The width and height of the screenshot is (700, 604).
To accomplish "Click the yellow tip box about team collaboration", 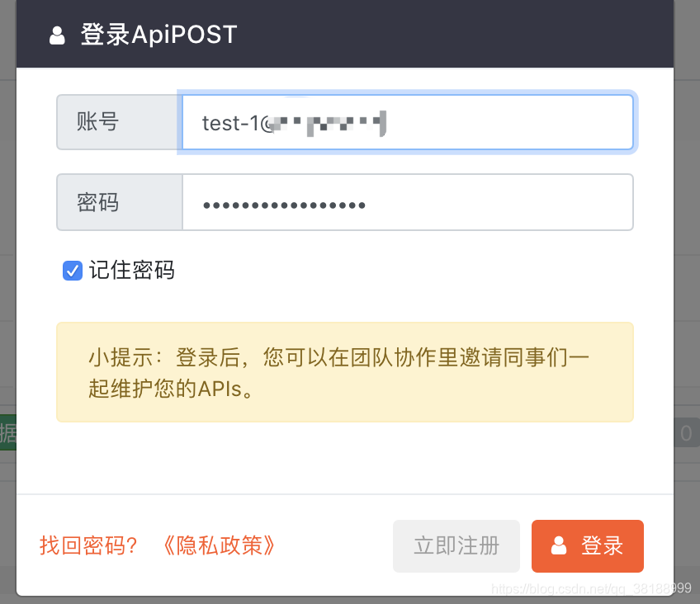I will [x=344, y=371].
